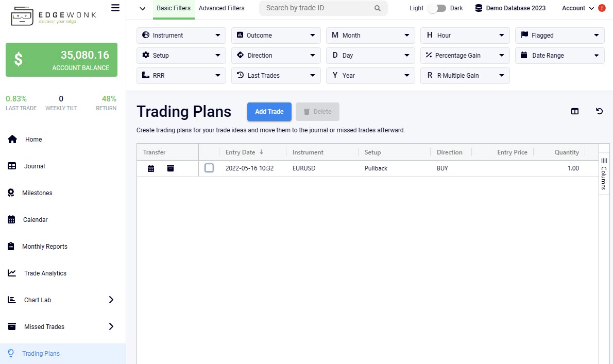The height and width of the screenshot is (364, 613).
Task: Click the red alert icon beside Account
Action: click(x=602, y=8)
